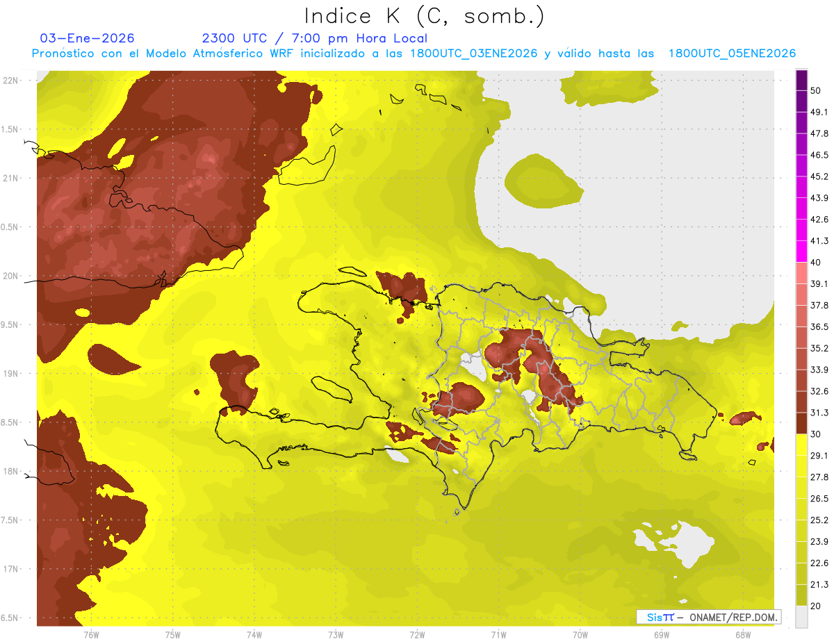Click the latitude axis label "19N"

(x=11, y=374)
